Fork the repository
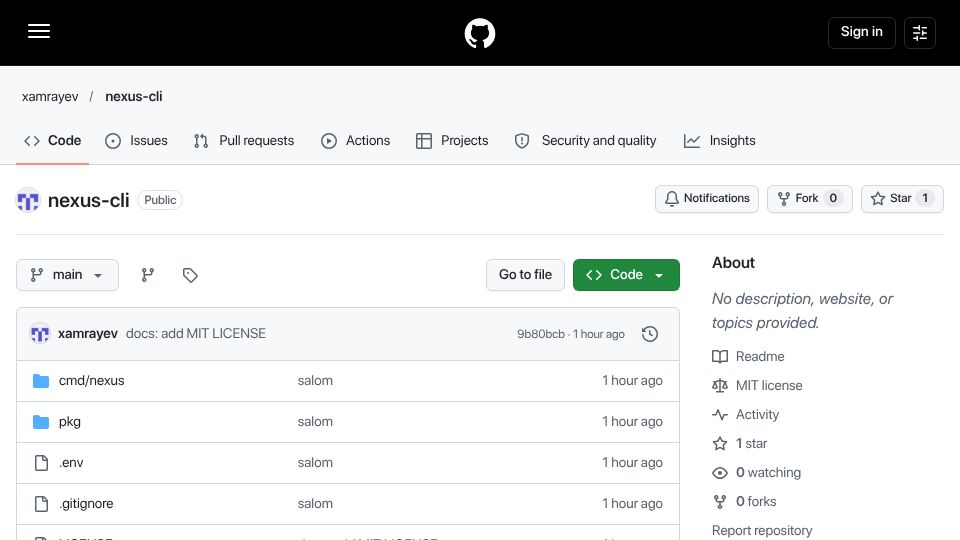The width and height of the screenshot is (960, 540). pos(809,198)
